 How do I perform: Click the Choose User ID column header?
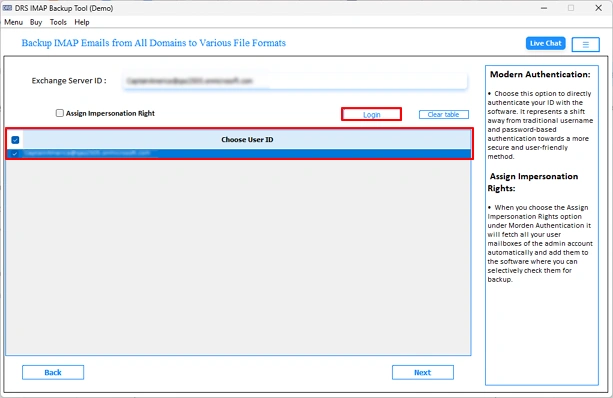click(247, 140)
